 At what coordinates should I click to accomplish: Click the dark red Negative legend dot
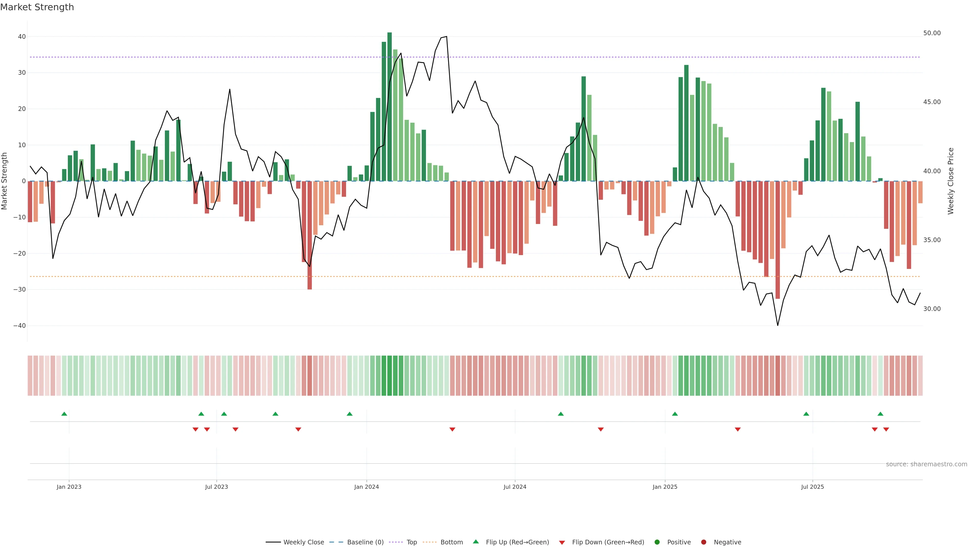[703, 542]
